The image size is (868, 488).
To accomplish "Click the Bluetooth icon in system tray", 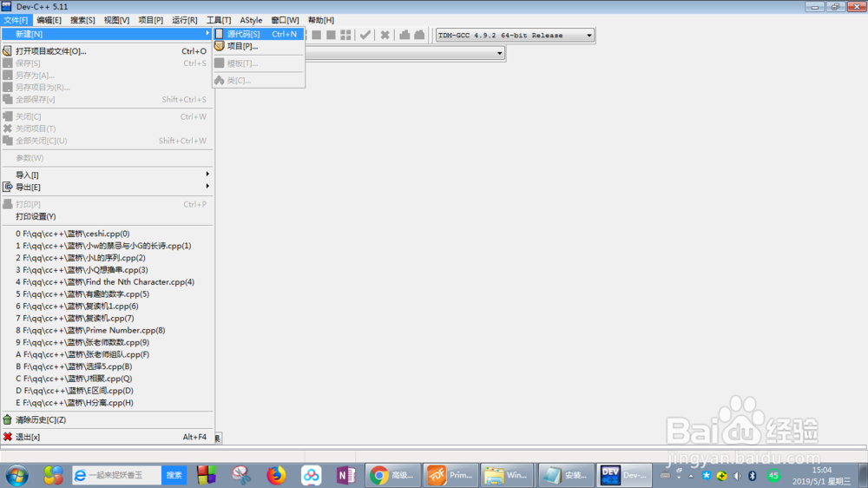I will tap(753, 476).
